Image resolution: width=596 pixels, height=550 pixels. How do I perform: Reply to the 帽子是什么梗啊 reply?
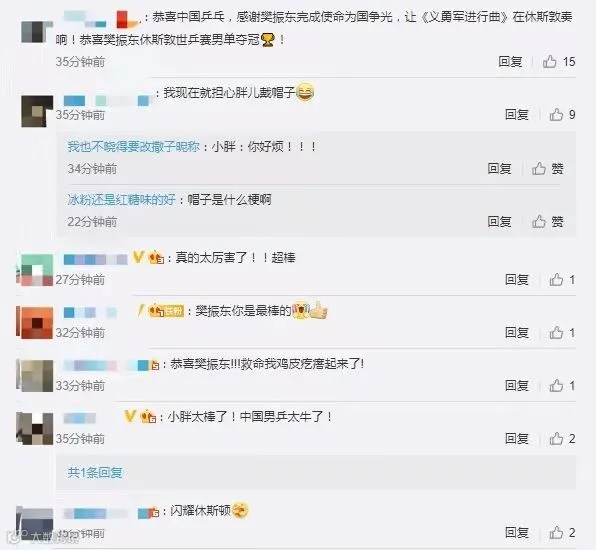point(499,221)
